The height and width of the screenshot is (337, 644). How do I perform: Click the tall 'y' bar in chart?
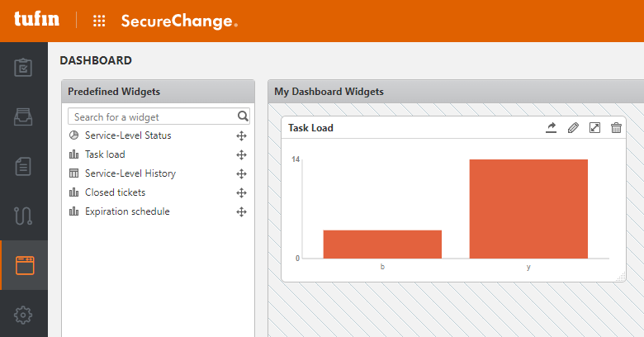[528, 208]
